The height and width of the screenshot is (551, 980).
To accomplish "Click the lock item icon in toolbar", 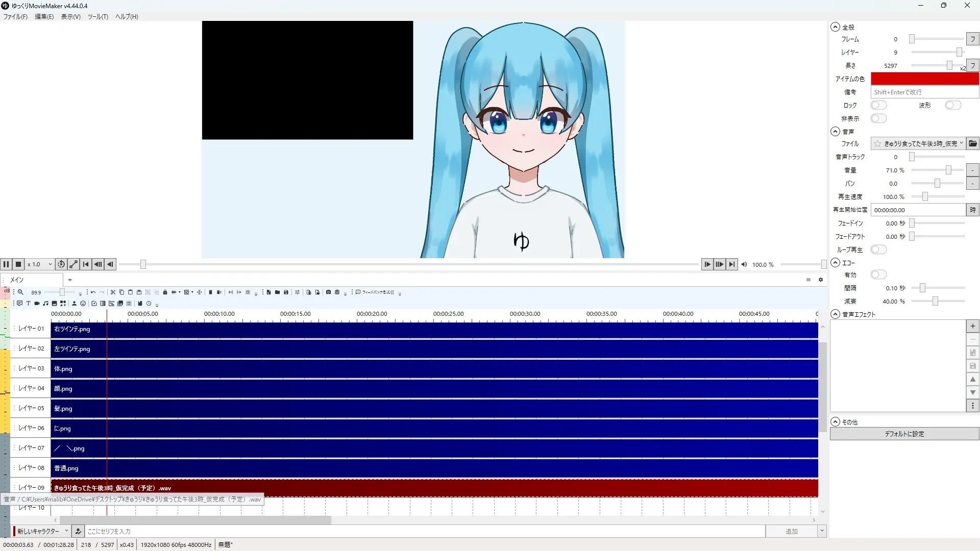I will (x=165, y=292).
